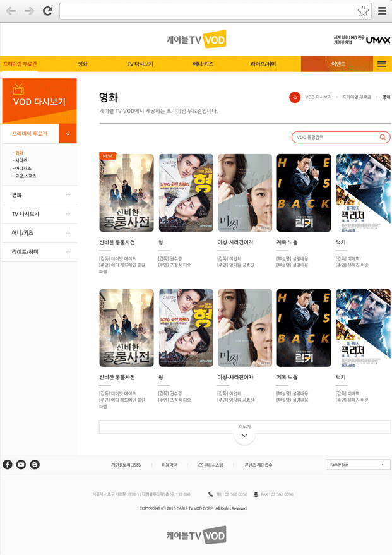
Task: Click first-row 미씽-사라진여자 title text
Action: click(235, 242)
